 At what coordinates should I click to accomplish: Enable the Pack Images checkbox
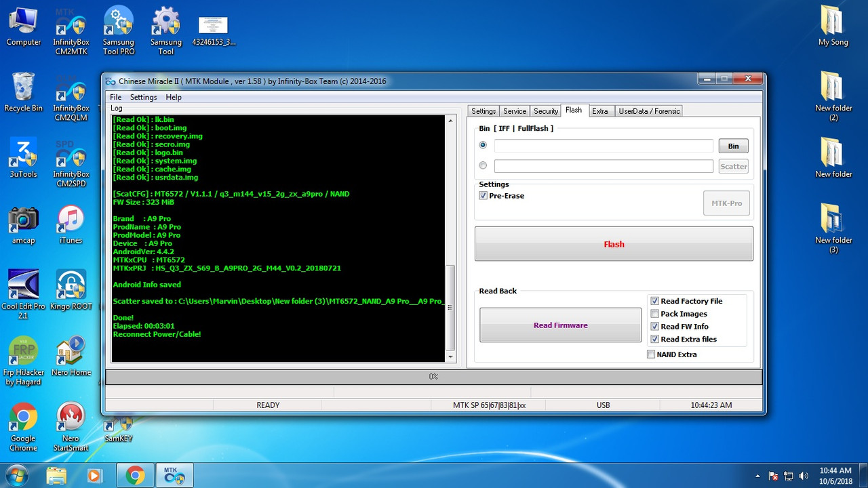click(654, 314)
